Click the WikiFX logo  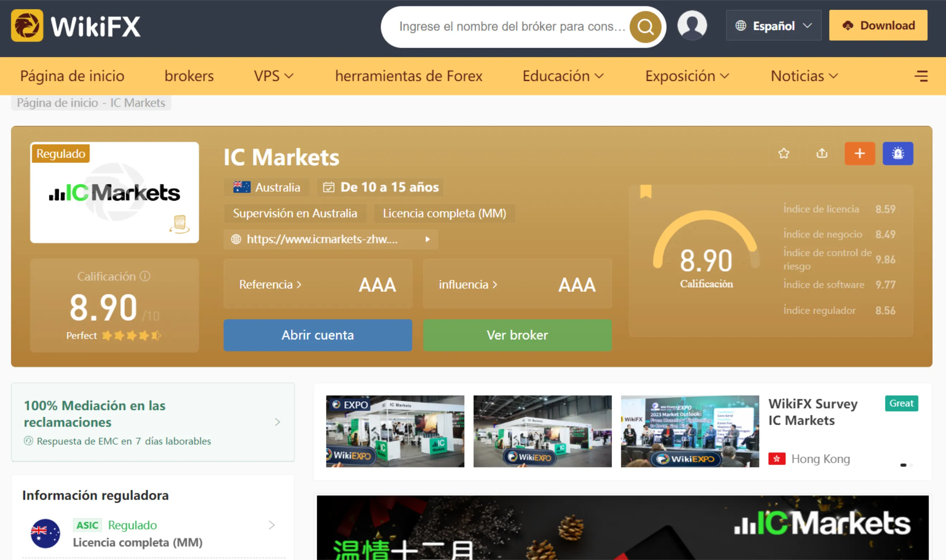click(x=76, y=26)
